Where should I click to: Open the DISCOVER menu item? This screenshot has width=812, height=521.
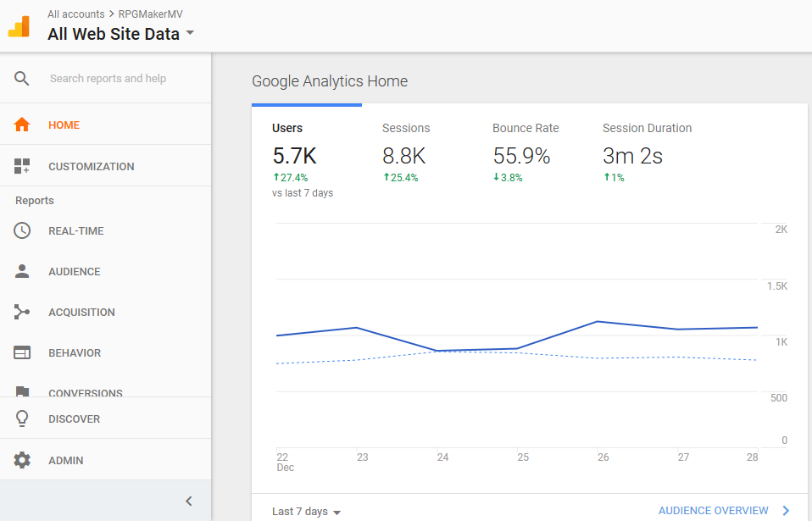click(x=106, y=418)
